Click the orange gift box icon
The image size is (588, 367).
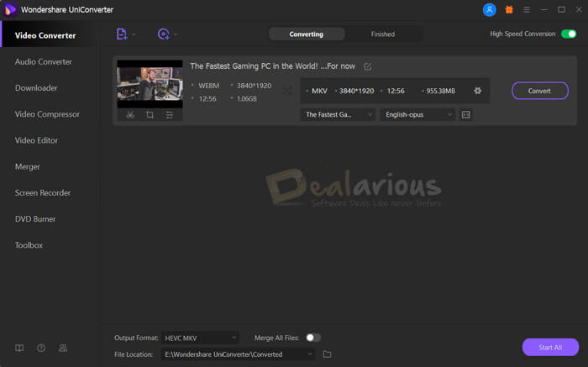[x=509, y=10]
